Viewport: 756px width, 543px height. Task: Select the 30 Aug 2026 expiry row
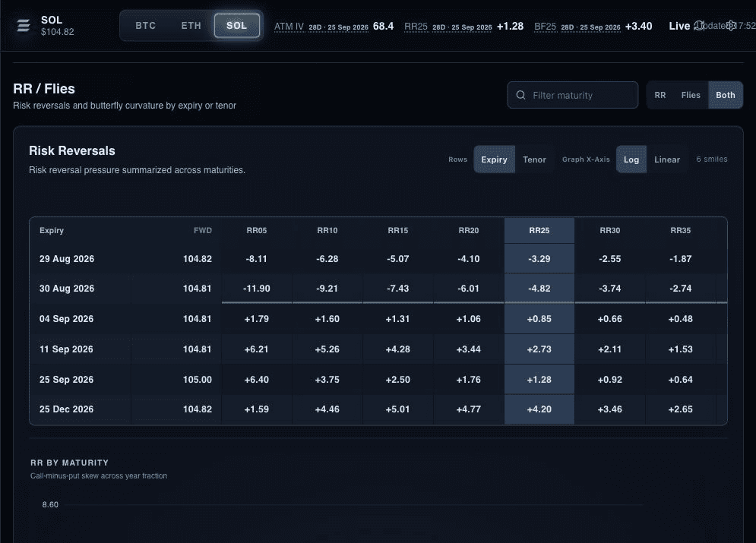click(x=378, y=288)
